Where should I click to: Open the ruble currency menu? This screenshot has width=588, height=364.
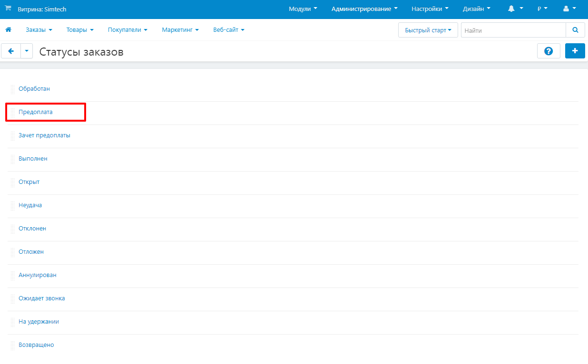click(x=542, y=9)
